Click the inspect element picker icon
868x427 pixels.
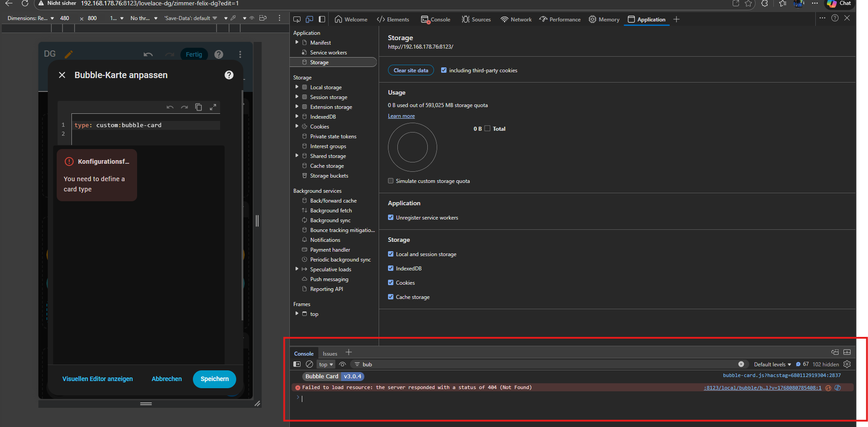pyautogui.click(x=297, y=19)
